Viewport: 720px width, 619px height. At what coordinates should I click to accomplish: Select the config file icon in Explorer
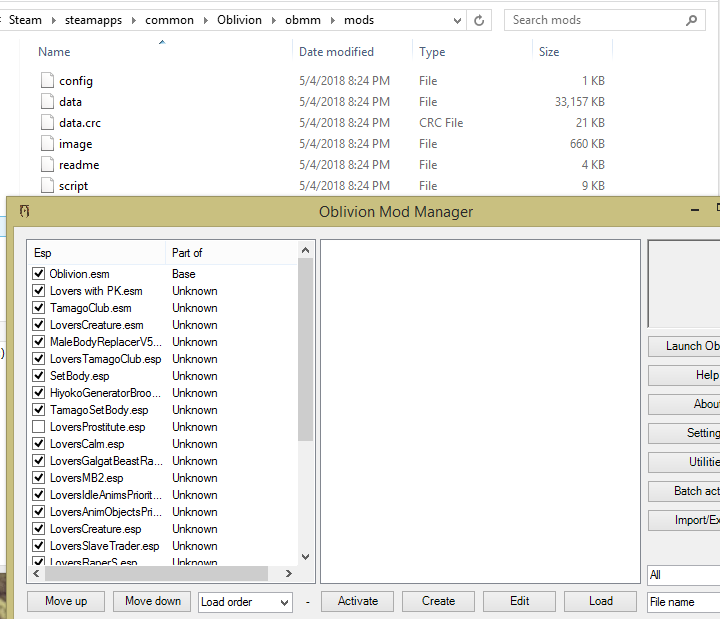point(47,80)
